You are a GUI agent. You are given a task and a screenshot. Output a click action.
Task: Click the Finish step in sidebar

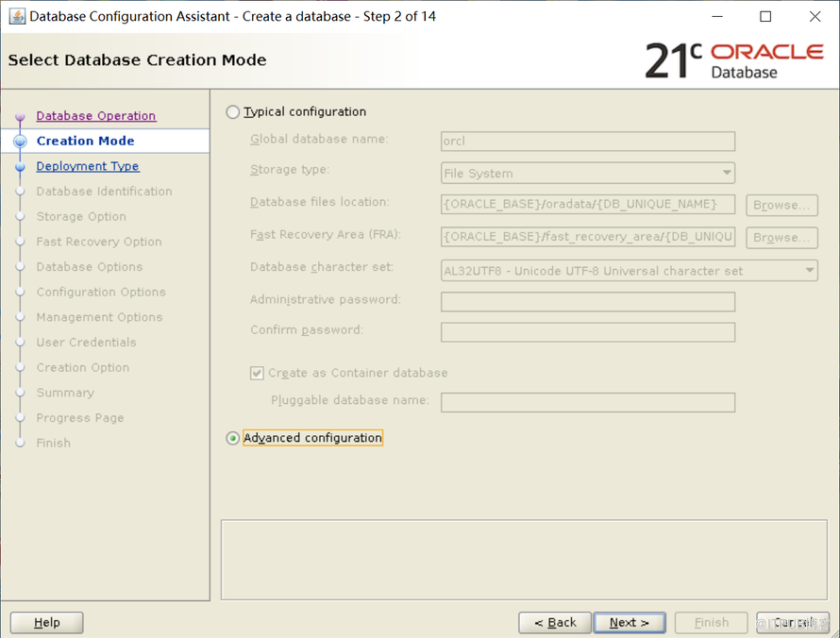click(x=54, y=443)
